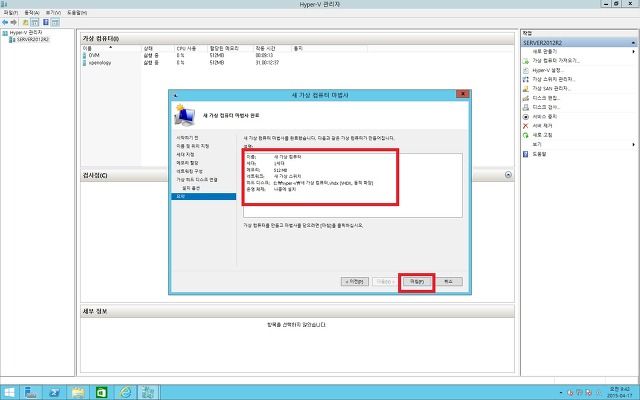Image resolution: width=640 pixels, height=400 pixels.
Task: Go to wizard step 설치 옵션
Action: [191, 188]
